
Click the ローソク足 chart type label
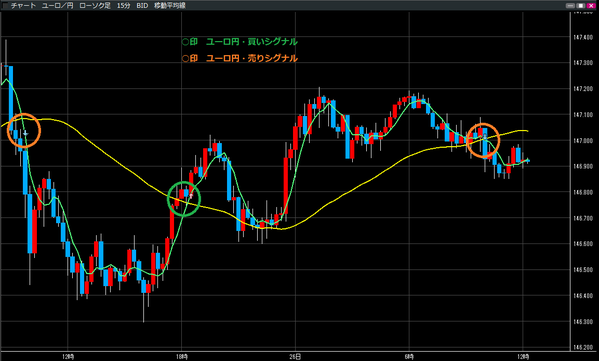point(94,6)
